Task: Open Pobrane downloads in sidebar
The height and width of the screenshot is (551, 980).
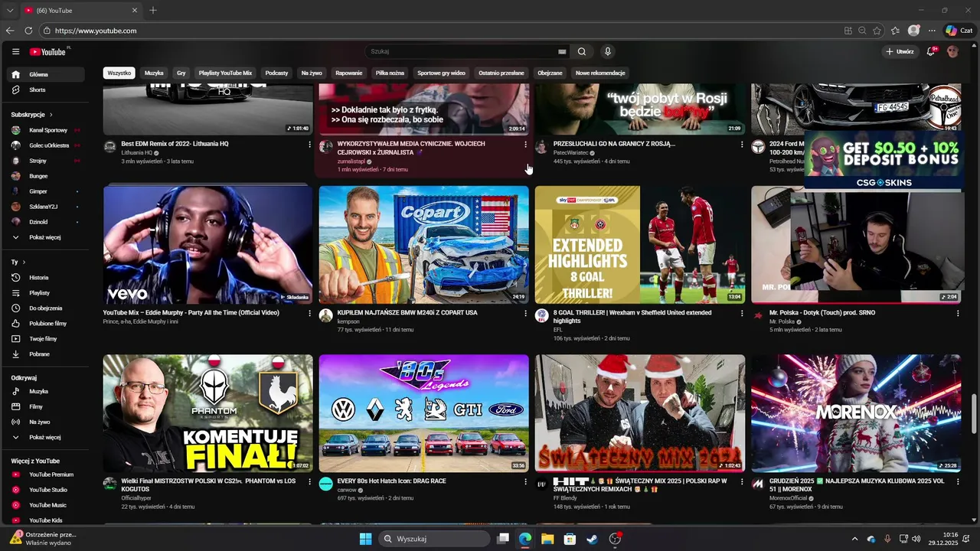Action: point(47,354)
